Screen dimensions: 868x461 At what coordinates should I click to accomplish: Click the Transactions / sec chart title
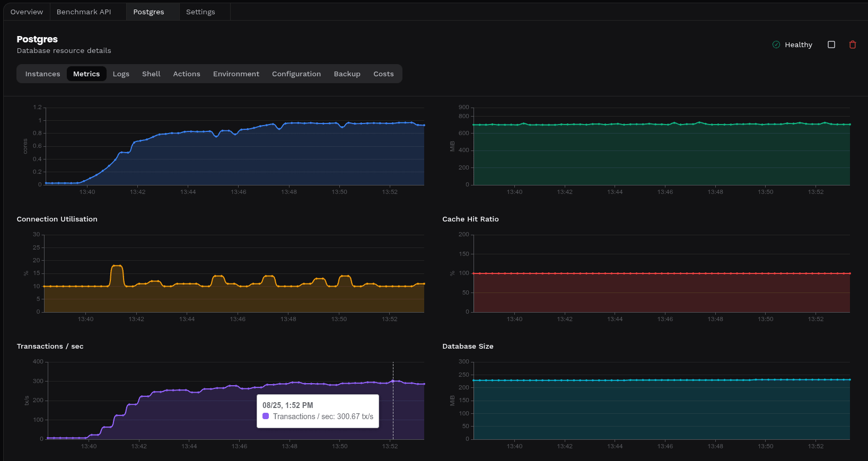50,346
